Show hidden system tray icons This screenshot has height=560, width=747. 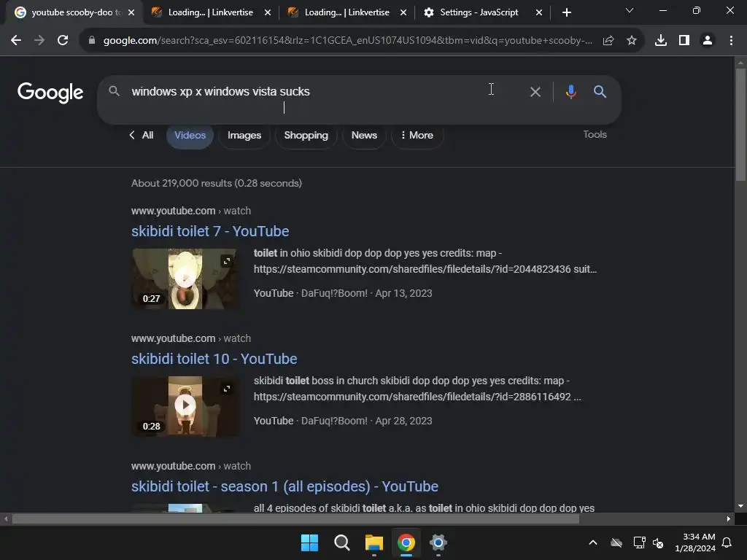tap(593, 542)
